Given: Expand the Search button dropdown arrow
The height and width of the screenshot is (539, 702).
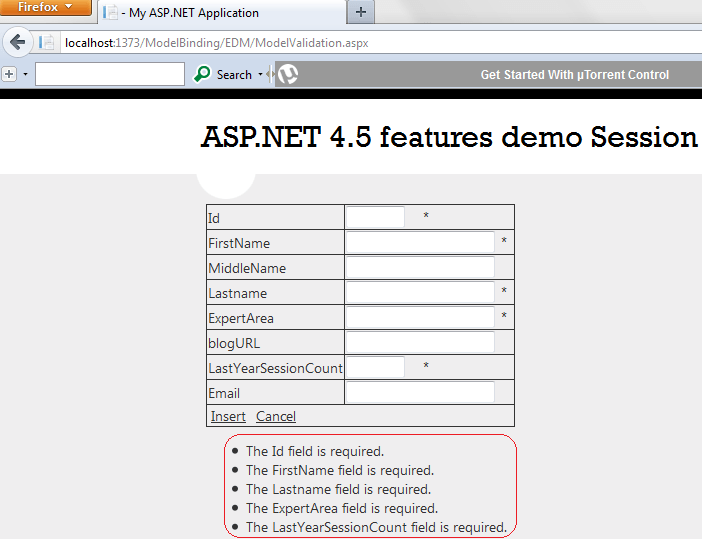Looking at the screenshot, I should [x=260, y=75].
